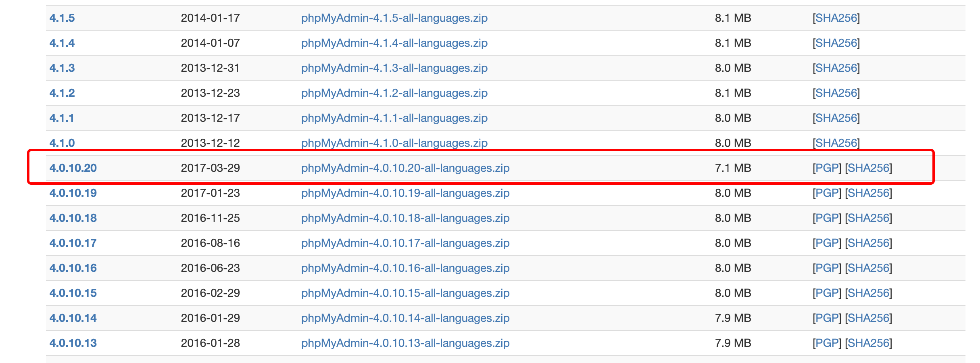The height and width of the screenshot is (363, 980).
Task: Open SHA256 checksum for version 4.0.10.15
Action: [869, 293]
